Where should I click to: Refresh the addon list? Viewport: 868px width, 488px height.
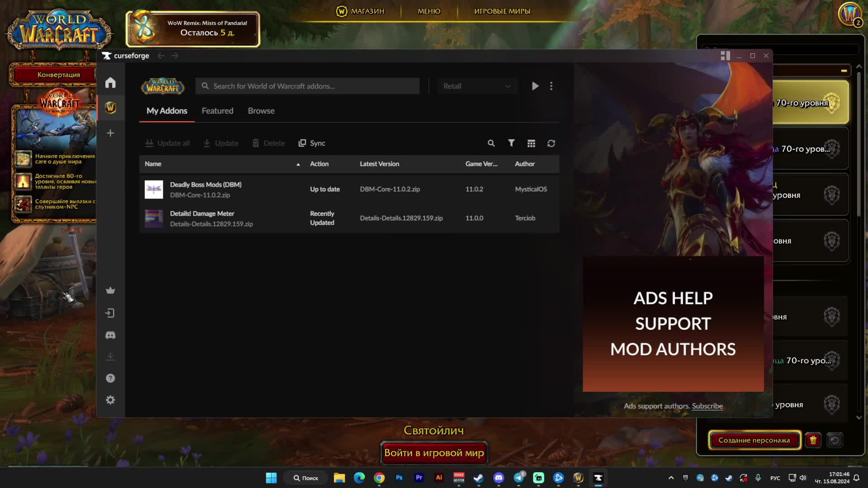click(551, 143)
